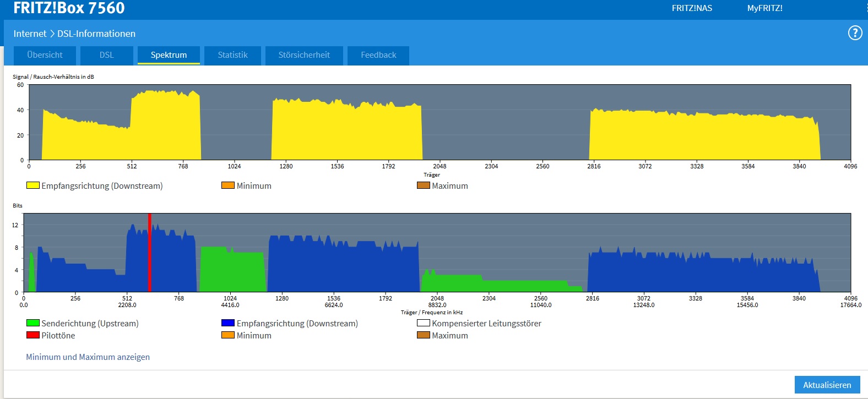Click the Minimum und Maximum anzeigen link
Image resolution: width=868 pixels, height=399 pixels.
(88, 357)
